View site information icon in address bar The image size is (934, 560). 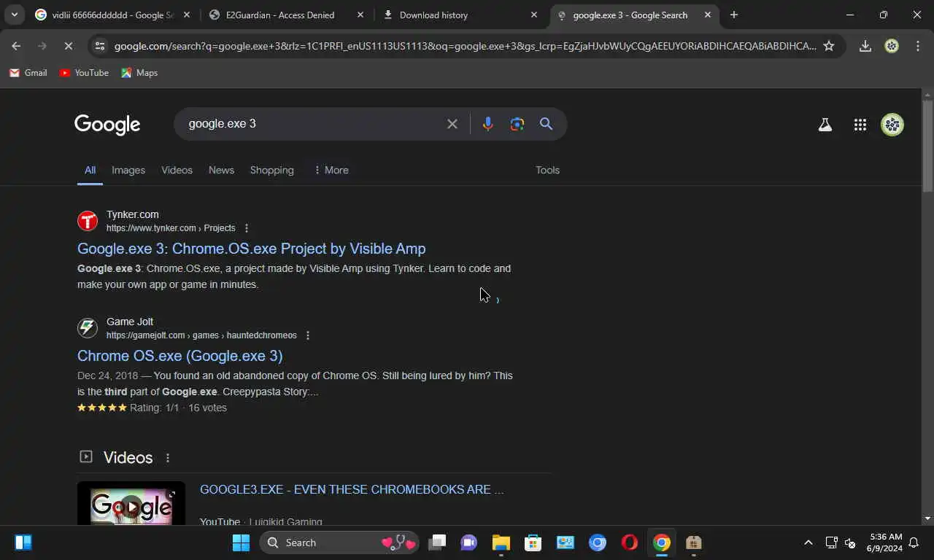(x=100, y=46)
